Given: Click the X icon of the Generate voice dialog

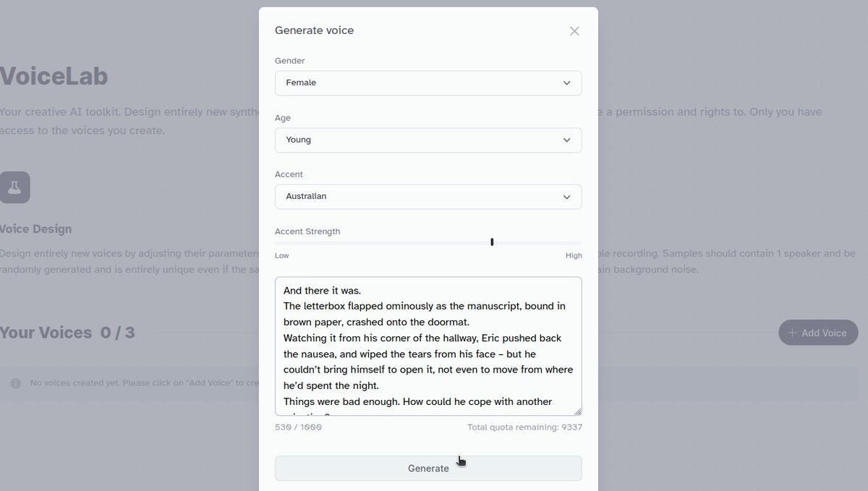Looking at the screenshot, I should coord(574,31).
